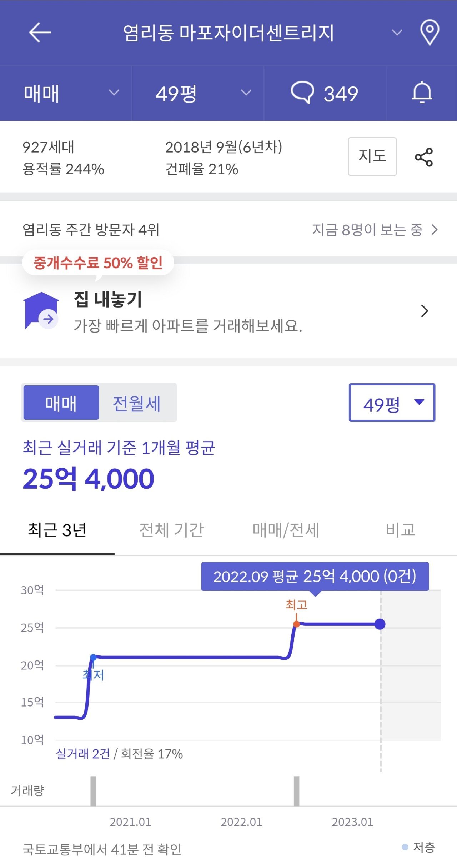Open the arrow on the 집 내놓기 row
This screenshot has height=868, width=457.
tap(425, 311)
